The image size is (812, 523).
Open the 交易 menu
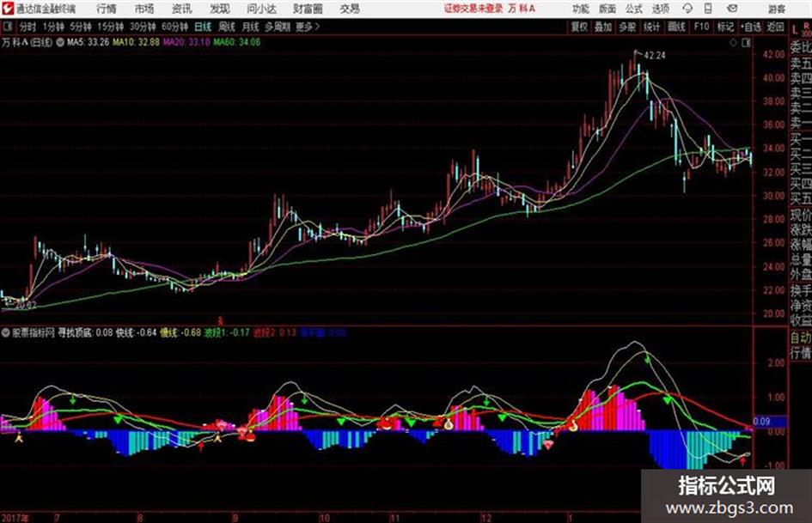(x=350, y=9)
